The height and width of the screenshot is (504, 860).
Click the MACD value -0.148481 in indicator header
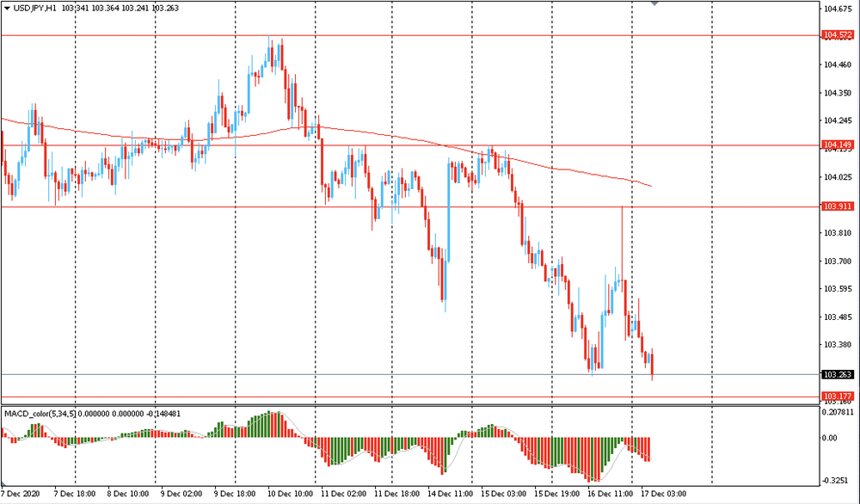tap(163, 414)
